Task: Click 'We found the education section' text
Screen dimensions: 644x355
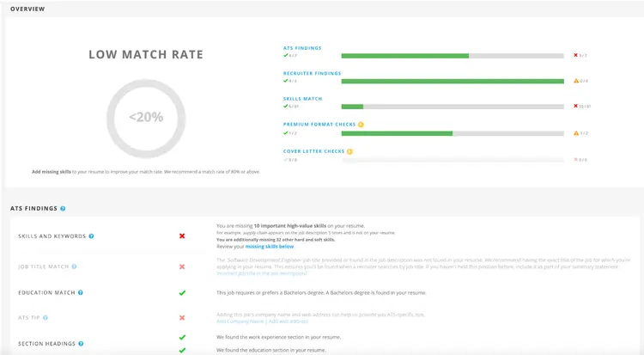Action: (x=271, y=350)
